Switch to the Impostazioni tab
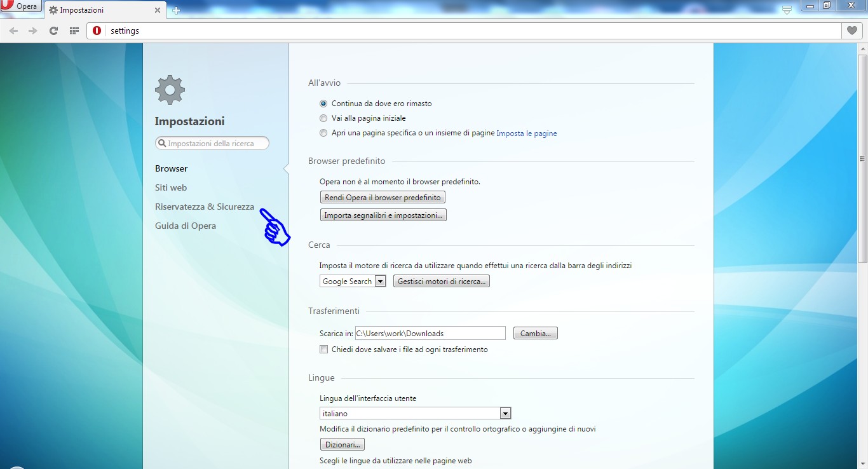The height and width of the screenshot is (469, 868). (x=102, y=10)
